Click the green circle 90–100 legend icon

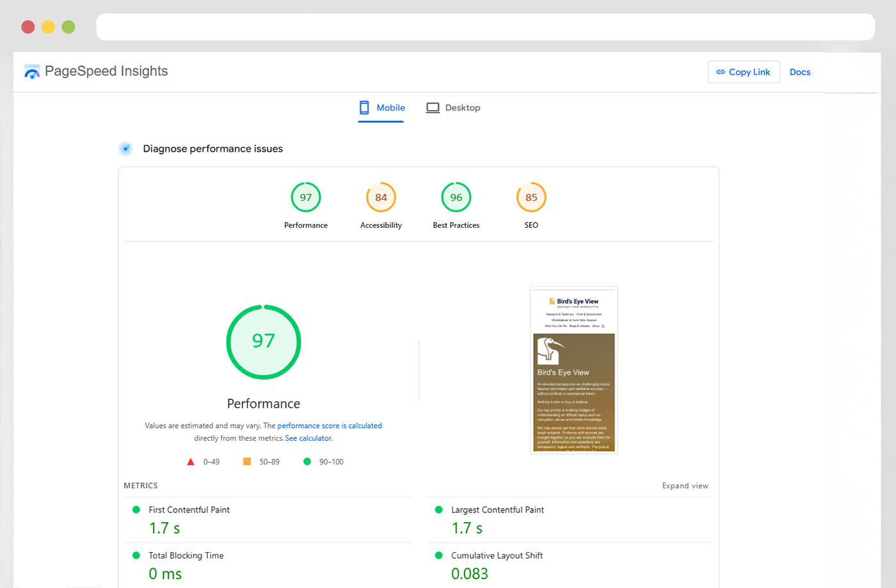pos(307,461)
